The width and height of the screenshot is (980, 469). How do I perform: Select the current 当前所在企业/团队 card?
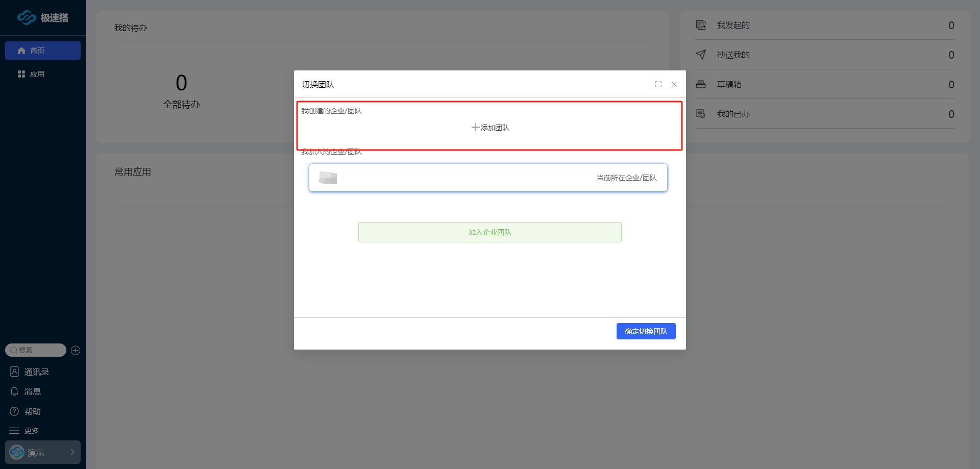488,178
